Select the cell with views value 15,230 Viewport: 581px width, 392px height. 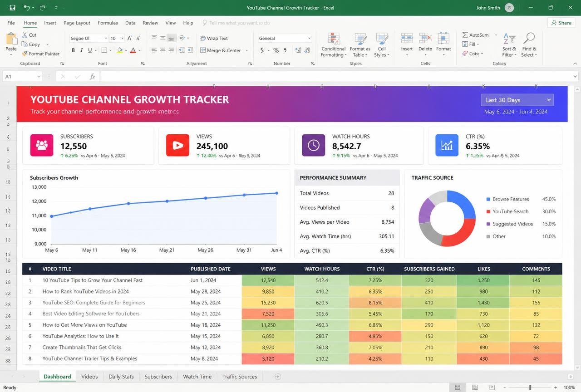point(268,303)
